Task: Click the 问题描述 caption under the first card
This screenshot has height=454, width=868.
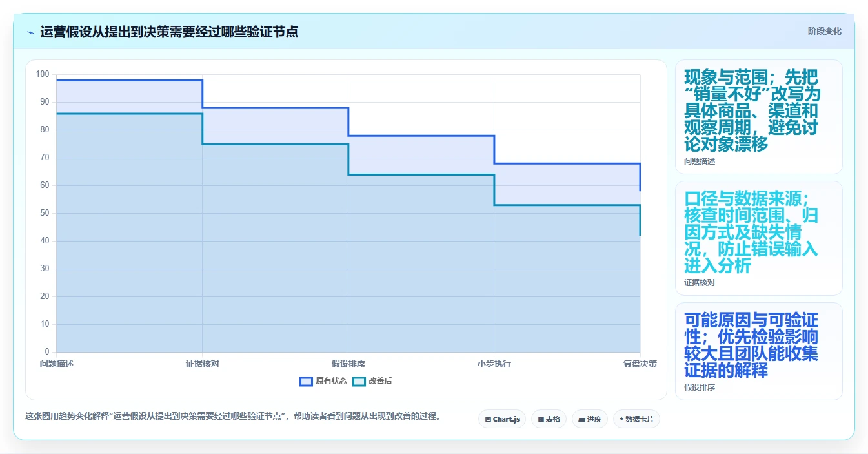Action: coord(700,161)
